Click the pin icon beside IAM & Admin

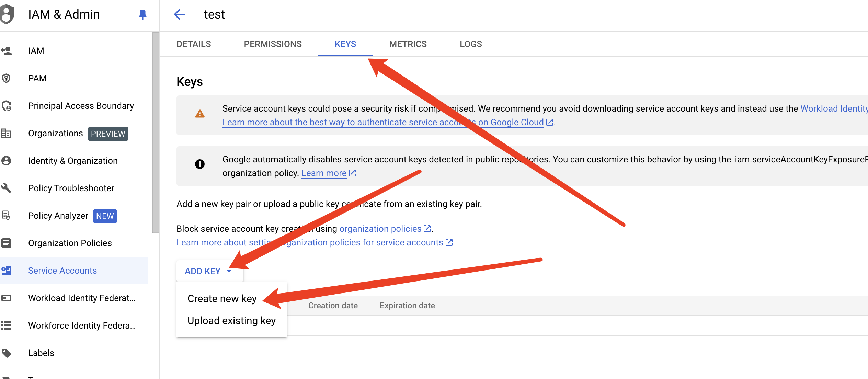click(x=143, y=14)
